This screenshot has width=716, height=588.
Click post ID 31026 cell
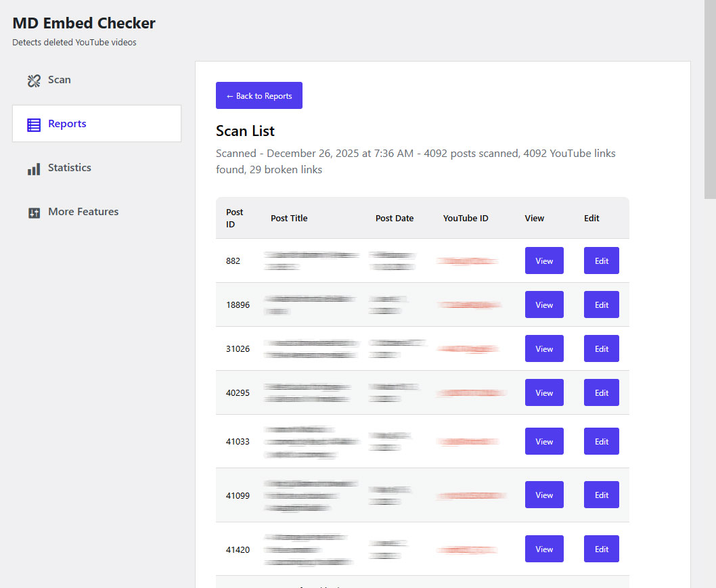tap(238, 348)
